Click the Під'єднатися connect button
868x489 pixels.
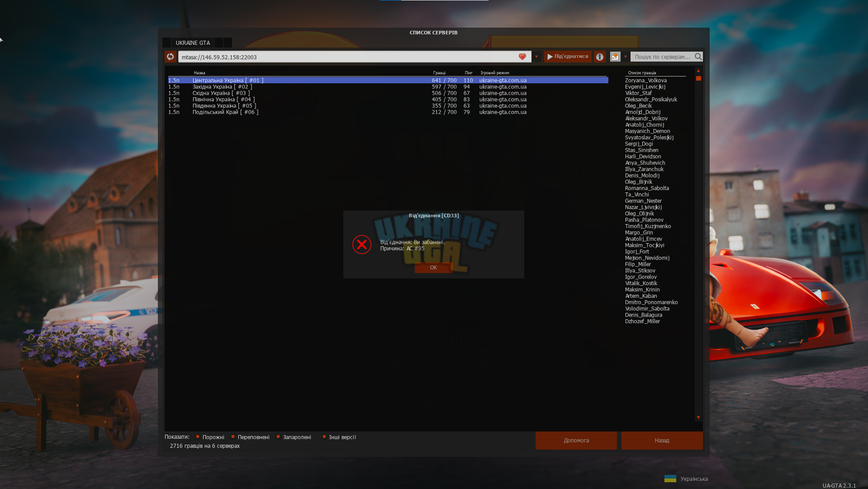click(x=568, y=57)
